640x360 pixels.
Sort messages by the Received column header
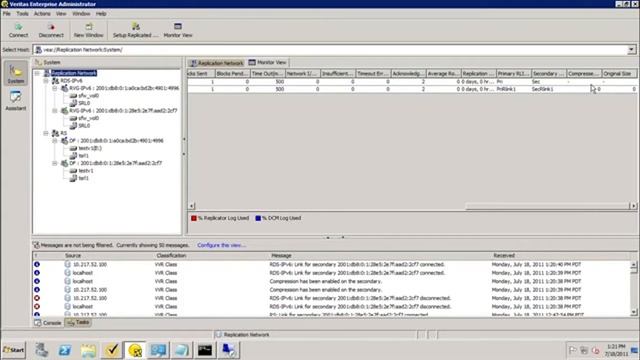click(504, 256)
